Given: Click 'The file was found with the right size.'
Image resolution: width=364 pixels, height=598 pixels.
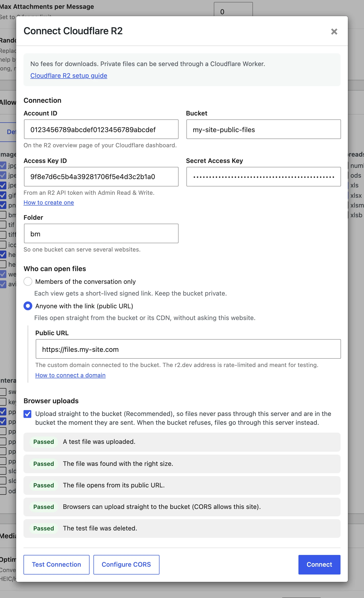Looking at the screenshot, I should pos(182,464).
